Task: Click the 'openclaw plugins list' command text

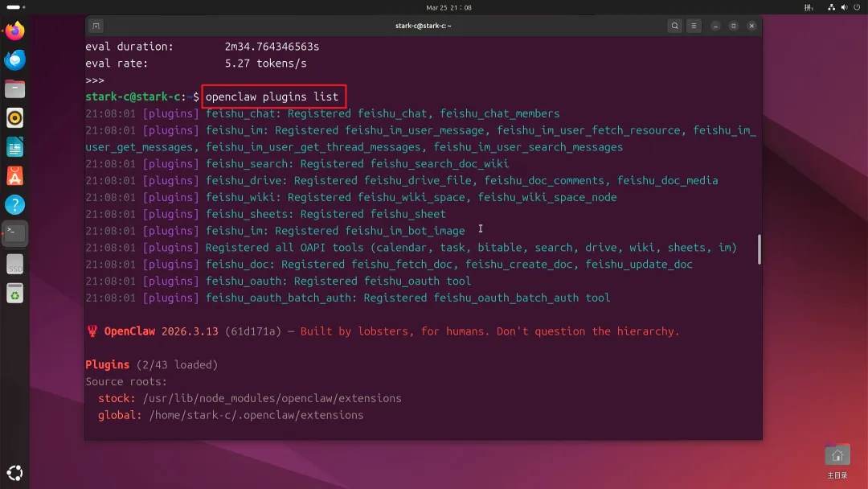Action: click(x=272, y=97)
